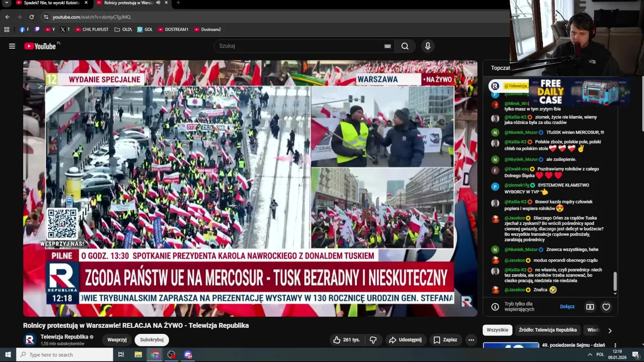Screen dimensions: 644x362
Task: Open the on-screen keyboard icon in search box
Action: [387, 46]
